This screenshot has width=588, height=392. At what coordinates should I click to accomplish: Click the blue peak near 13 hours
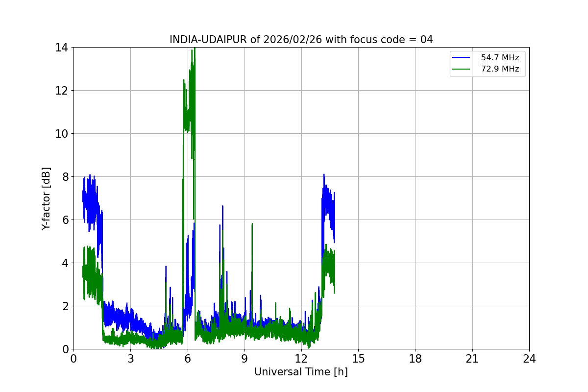324,174
